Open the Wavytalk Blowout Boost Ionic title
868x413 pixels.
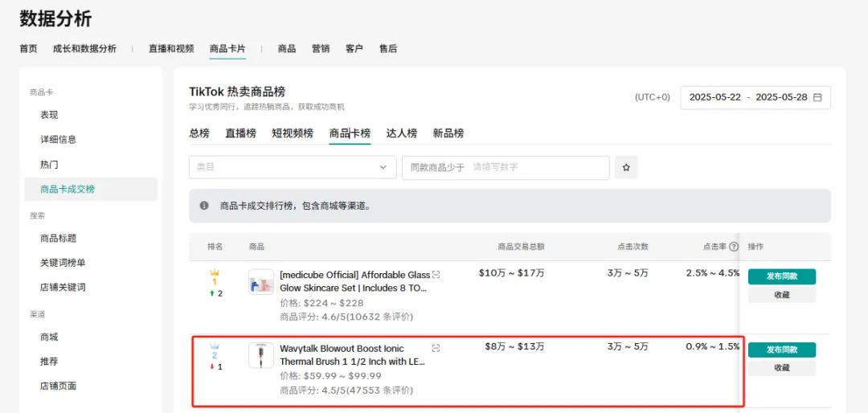(x=353, y=355)
